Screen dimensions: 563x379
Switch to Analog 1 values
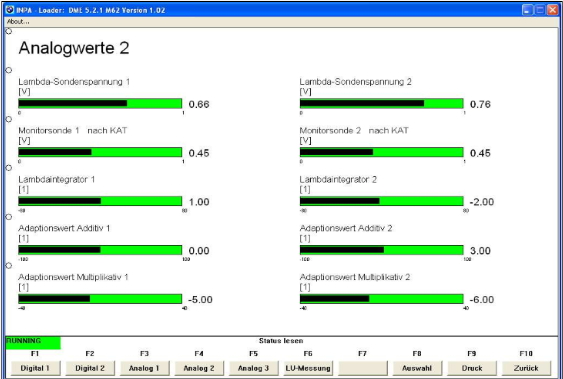click(x=144, y=368)
